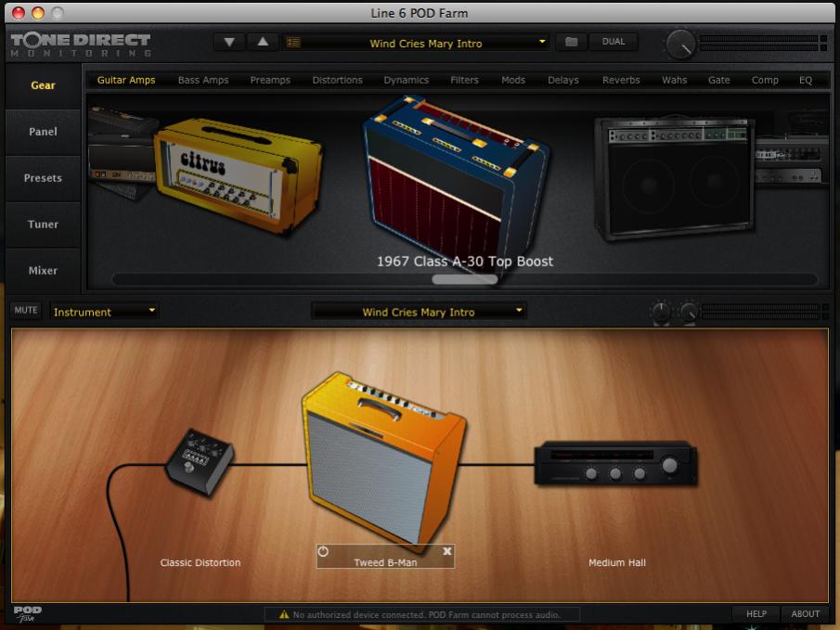Open the tone Wind Cries Mary Intro dropdown
Viewport: 840px width, 630px height.
(x=419, y=312)
